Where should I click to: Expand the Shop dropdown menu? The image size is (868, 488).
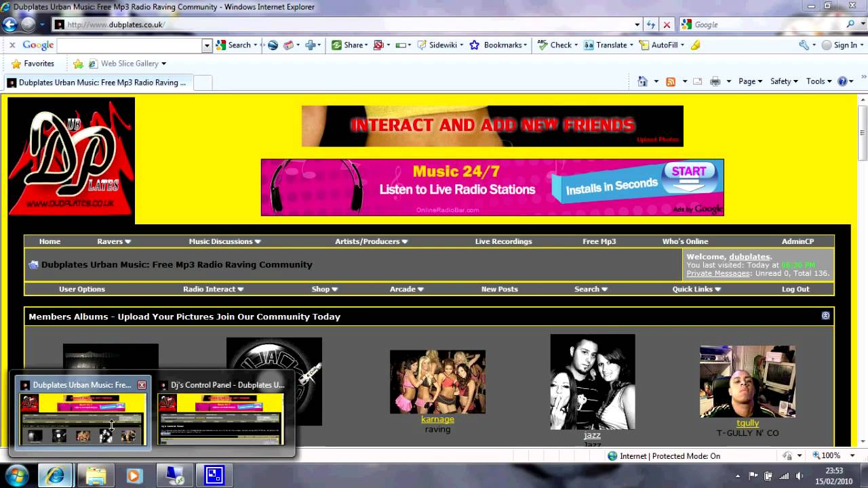[324, 289]
